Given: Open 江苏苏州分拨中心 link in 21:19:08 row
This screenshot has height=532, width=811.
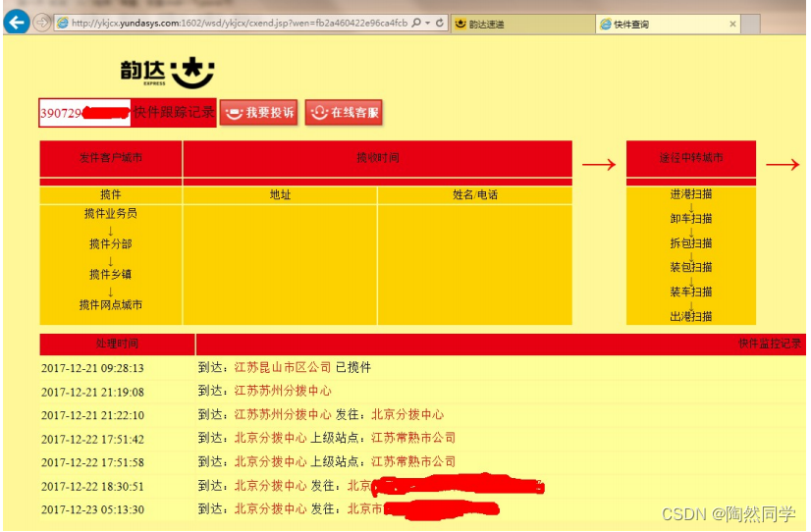Looking at the screenshot, I should 283,391.
